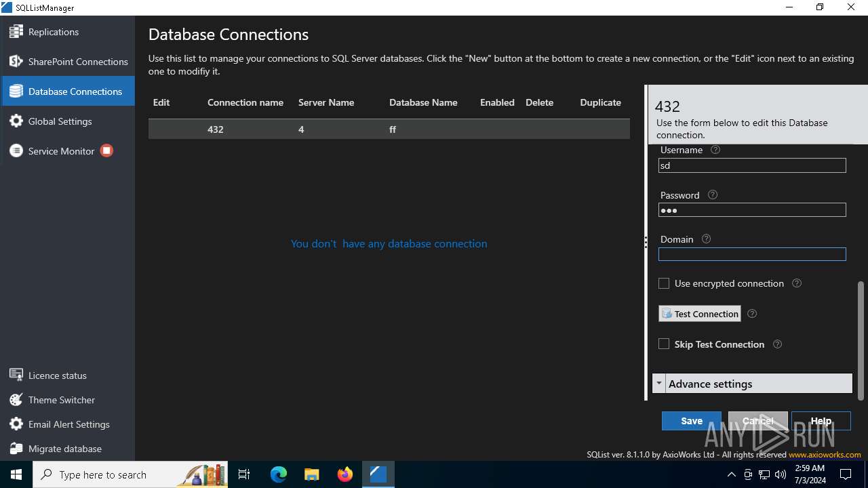Focus the Password input field
The image size is (868, 488).
click(752, 210)
